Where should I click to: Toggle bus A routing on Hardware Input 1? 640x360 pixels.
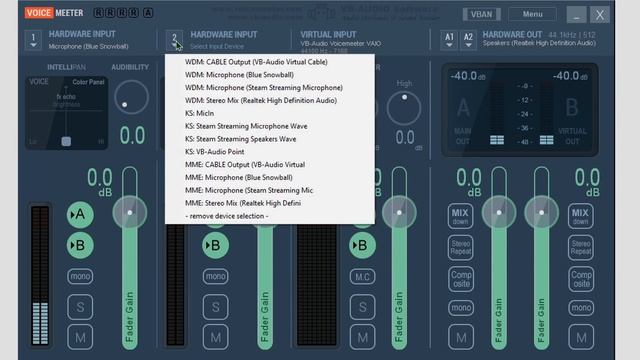80,214
